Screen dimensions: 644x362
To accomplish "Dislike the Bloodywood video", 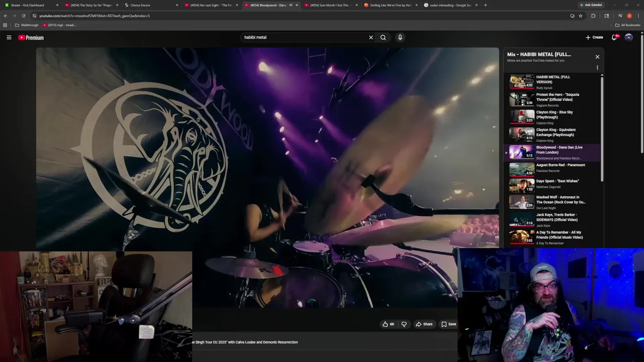I will tap(404, 324).
